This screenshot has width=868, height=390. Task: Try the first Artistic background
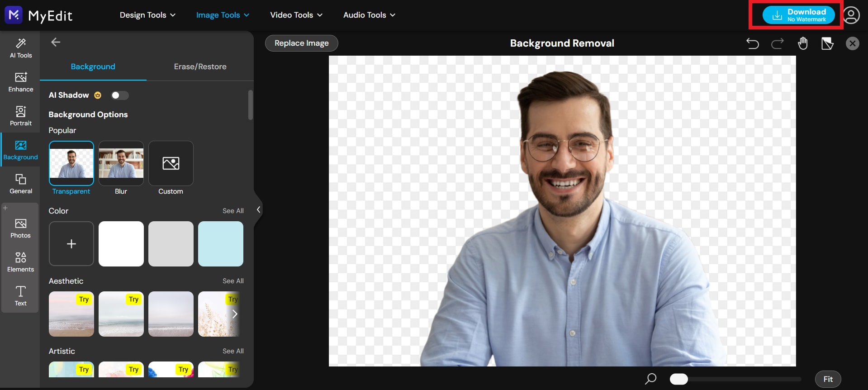tap(71, 369)
